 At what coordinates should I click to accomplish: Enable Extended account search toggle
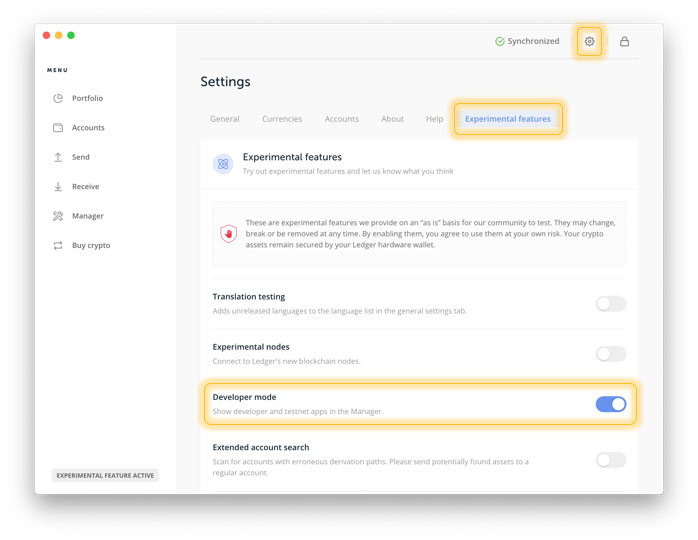coord(611,460)
